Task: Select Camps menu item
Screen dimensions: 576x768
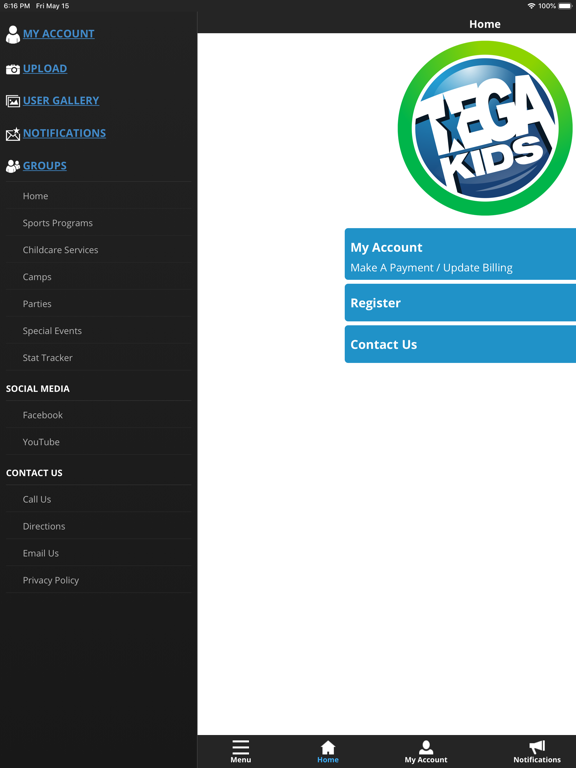Action: pyautogui.click(x=98, y=277)
